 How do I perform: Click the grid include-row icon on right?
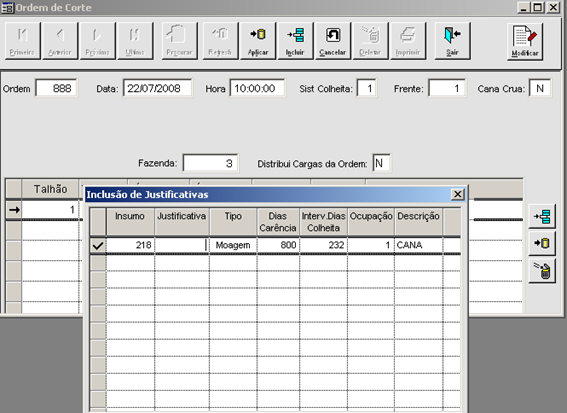coord(542,216)
